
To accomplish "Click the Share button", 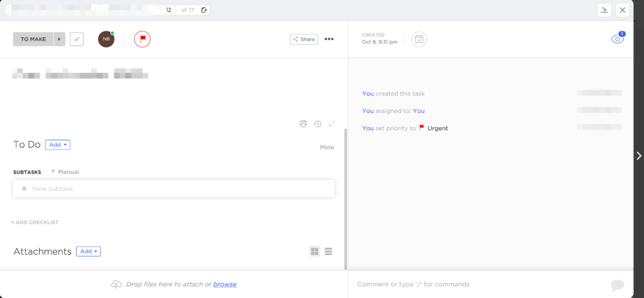I will click(x=304, y=39).
